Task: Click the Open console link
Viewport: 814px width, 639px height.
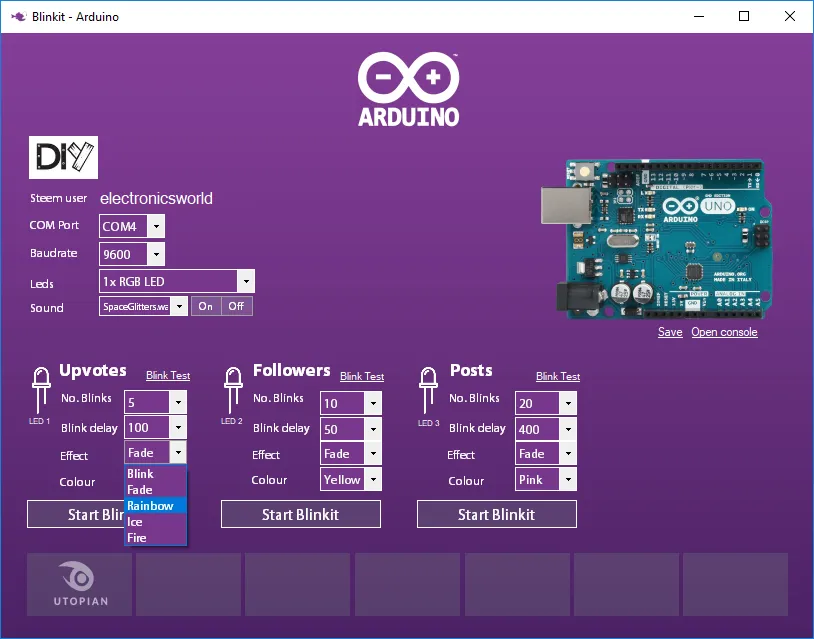Action: [x=724, y=332]
